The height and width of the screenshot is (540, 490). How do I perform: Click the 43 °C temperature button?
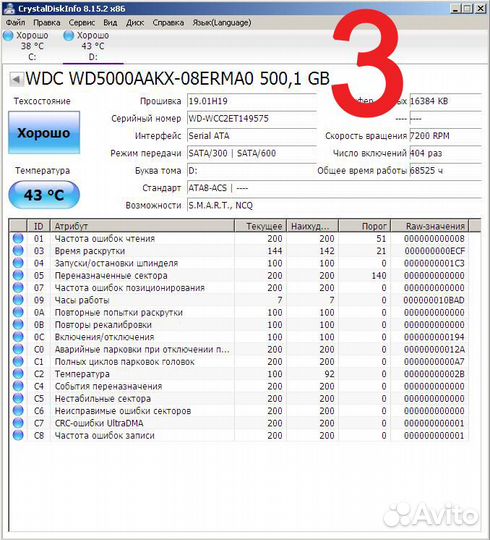click(44, 195)
